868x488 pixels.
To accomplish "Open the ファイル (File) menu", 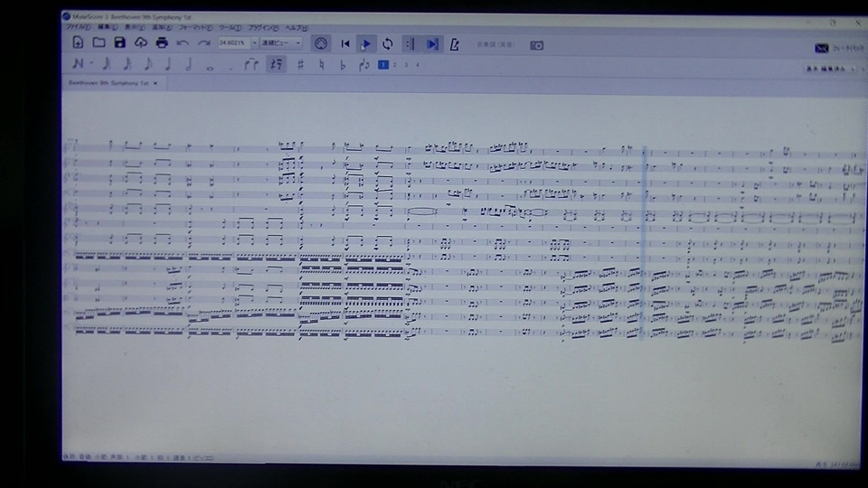I will pyautogui.click(x=78, y=27).
